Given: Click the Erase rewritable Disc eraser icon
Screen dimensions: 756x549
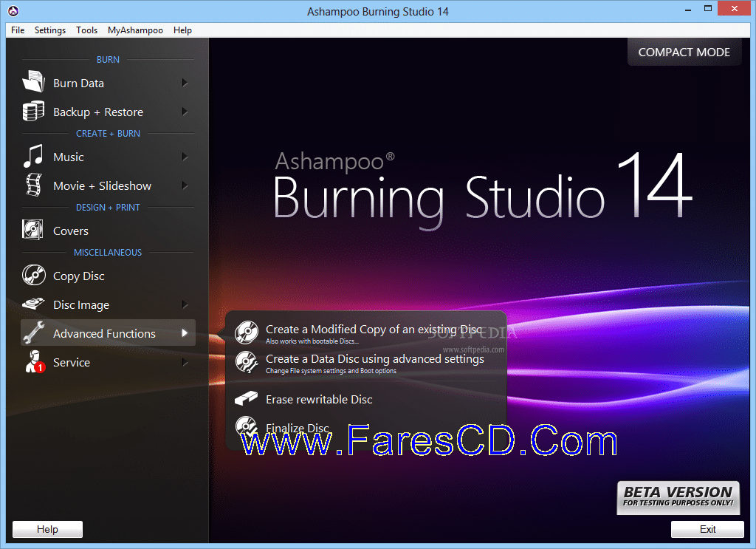Looking at the screenshot, I should click(x=247, y=398).
